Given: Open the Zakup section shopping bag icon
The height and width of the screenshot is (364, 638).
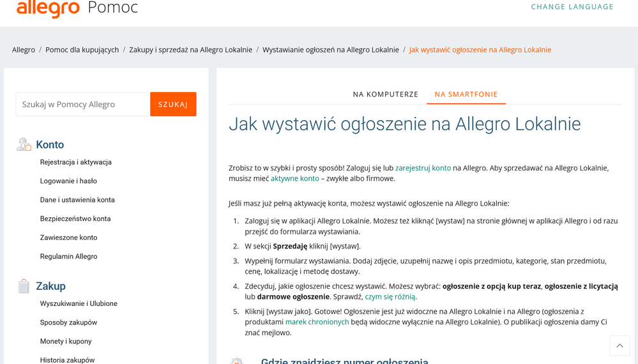Looking at the screenshot, I should (24, 286).
